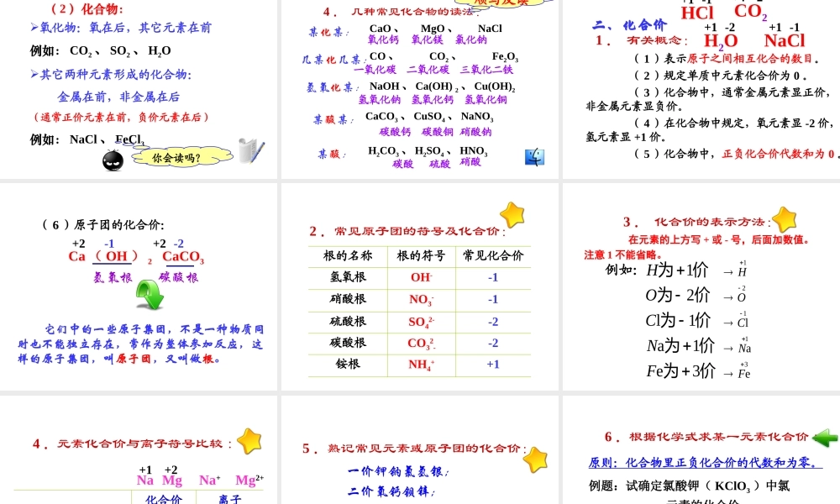Click the purple label 碳酸根 under CaCO3
Image resolution: width=840 pixels, height=504 pixels.
[178, 277]
